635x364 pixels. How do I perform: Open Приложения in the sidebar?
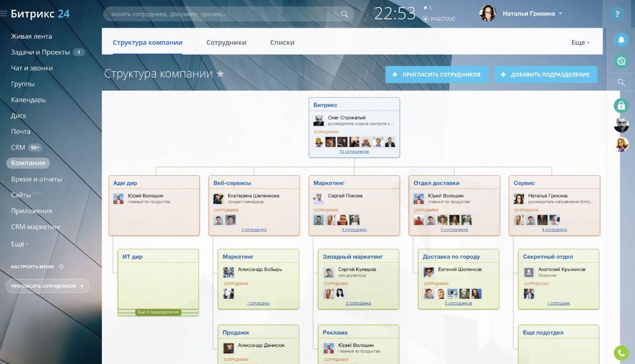(31, 211)
